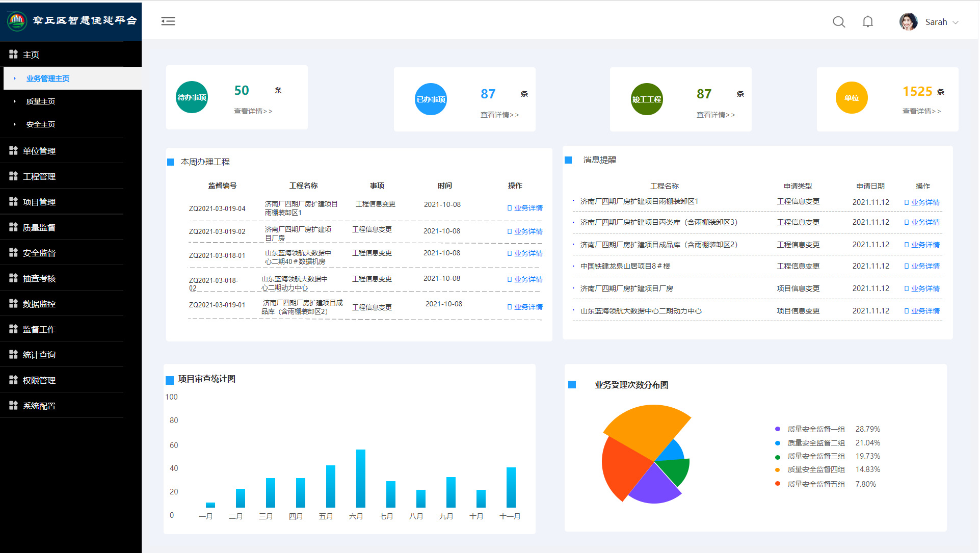Click the yellow 单位 circle icon
This screenshot has height=553, width=980.
tap(852, 98)
